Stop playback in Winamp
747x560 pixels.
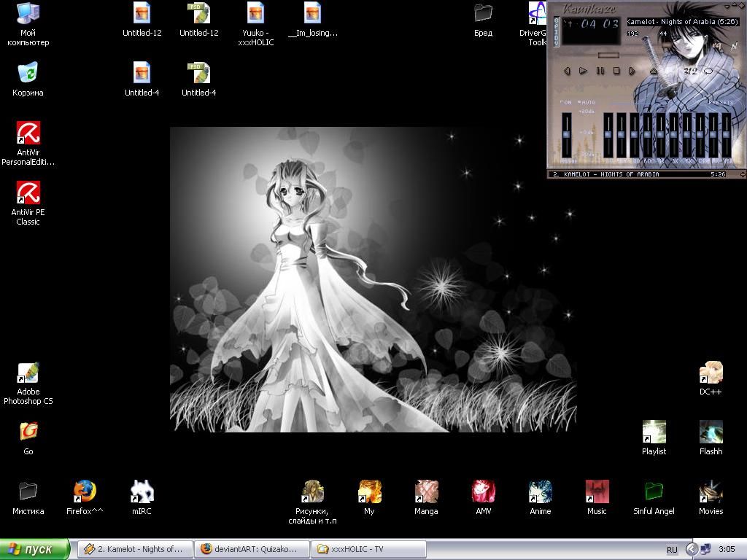point(616,71)
